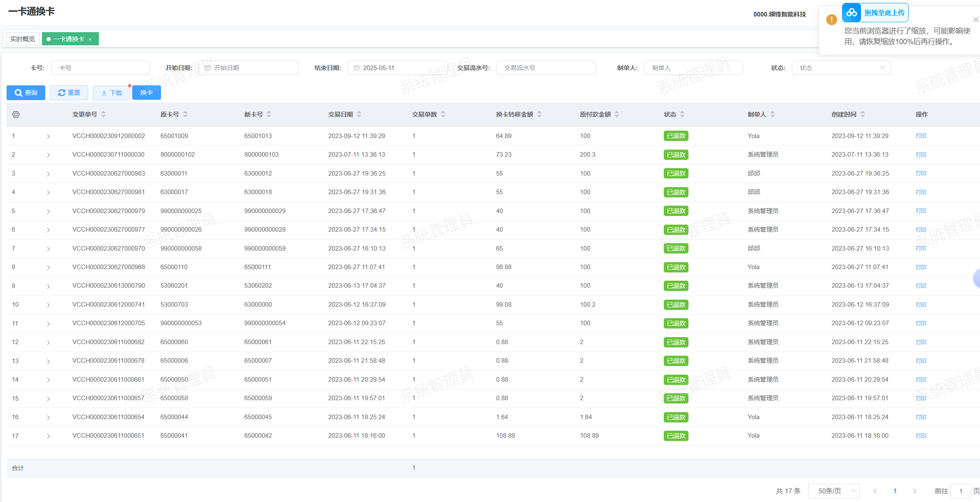The height and width of the screenshot is (502, 980).
Task: Click the 查询 search button
Action: tap(26, 93)
